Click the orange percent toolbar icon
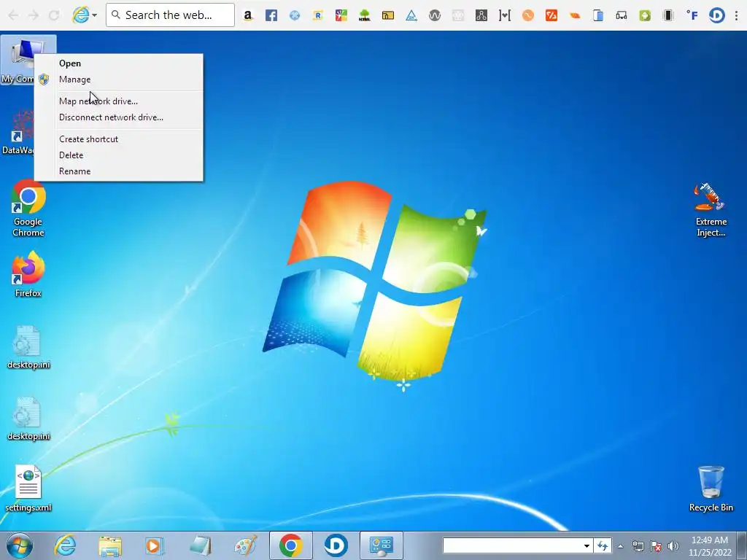The width and height of the screenshot is (747, 560). [551, 15]
